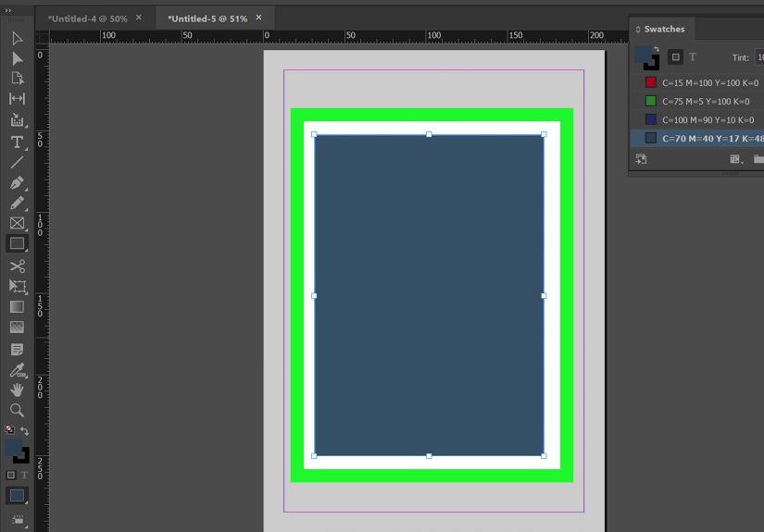This screenshot has height=532, width=764.
Task: Activate the Gap tool
Action: tap(17, 98)
